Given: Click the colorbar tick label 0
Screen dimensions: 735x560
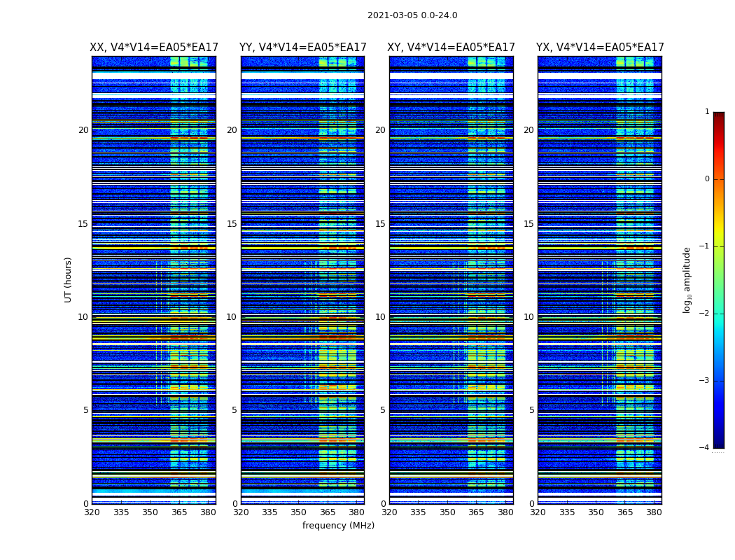Looking at the screenshot, I should [x=707, y=179].
